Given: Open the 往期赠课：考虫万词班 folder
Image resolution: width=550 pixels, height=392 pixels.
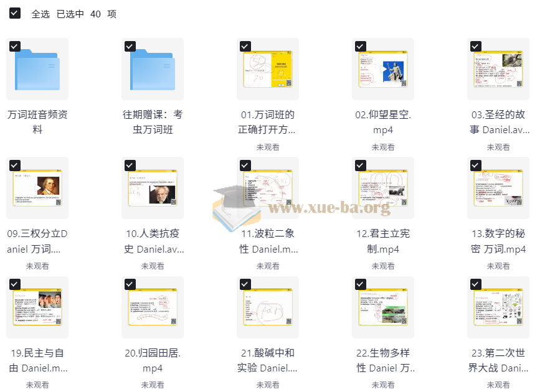Looking at the screenshot, I should [x=153, y=69].
